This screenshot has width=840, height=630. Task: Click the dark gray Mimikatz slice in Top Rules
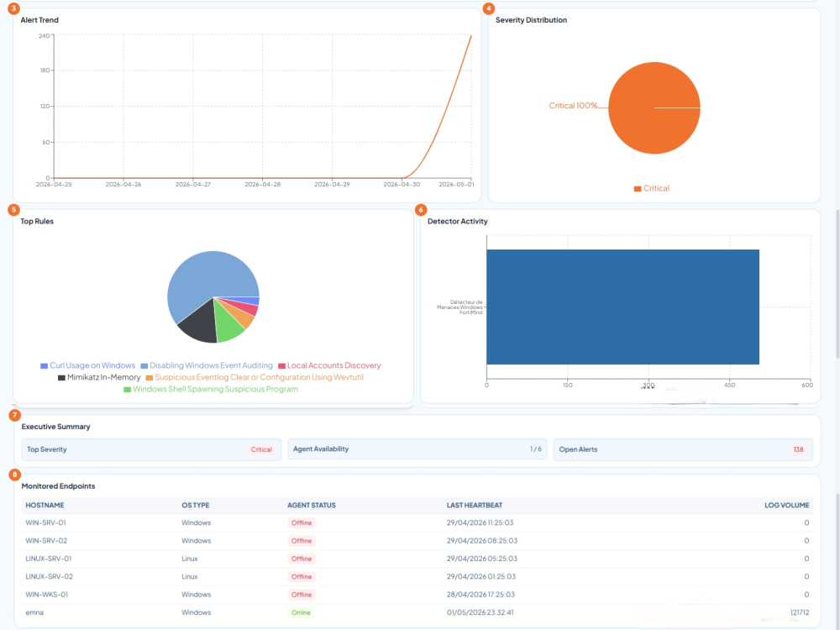click(x=199, y=324)
